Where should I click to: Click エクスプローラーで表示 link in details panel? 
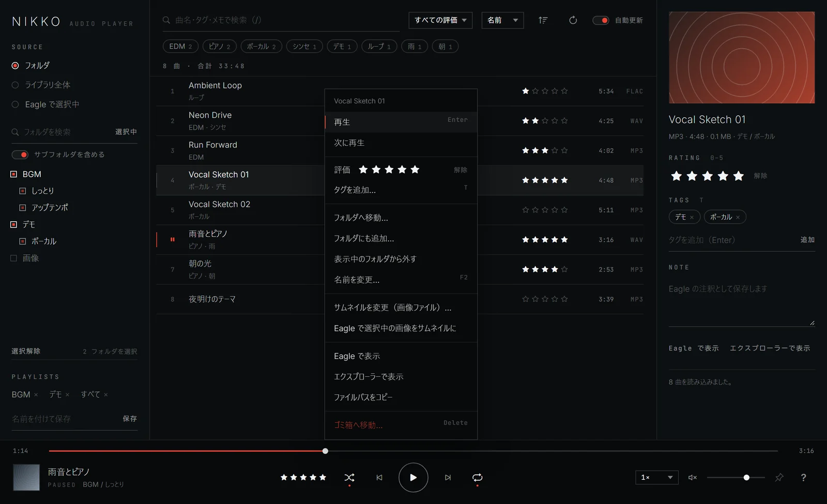tap(770, 348)
